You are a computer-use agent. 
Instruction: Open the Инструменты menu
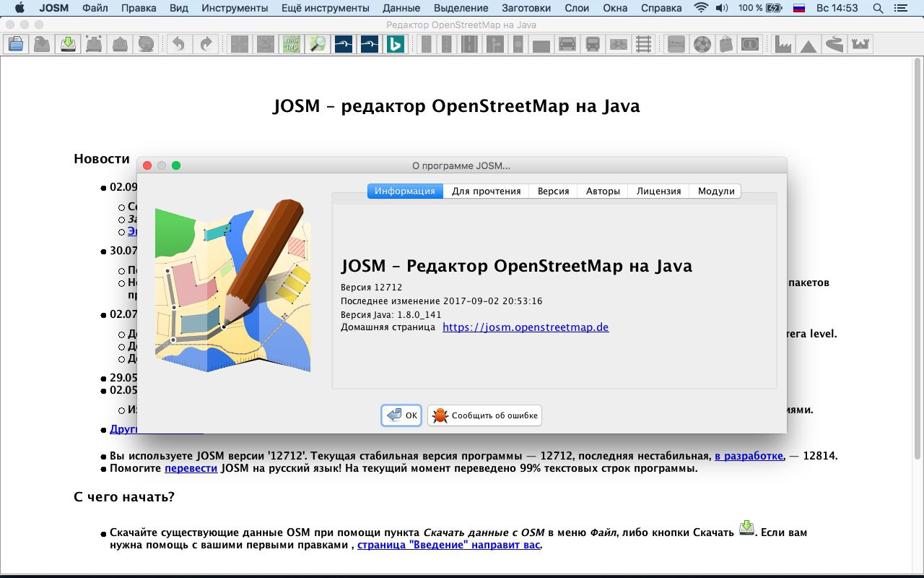235,9
